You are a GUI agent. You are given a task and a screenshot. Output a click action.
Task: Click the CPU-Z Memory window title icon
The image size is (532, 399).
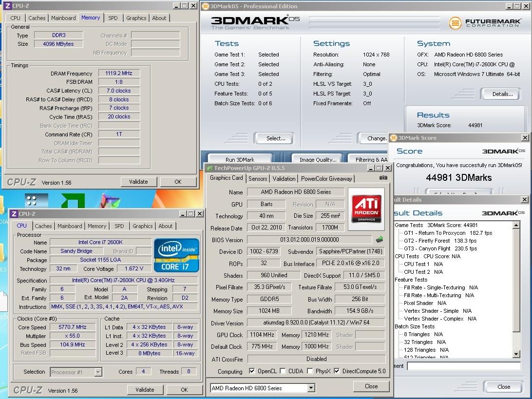click(7, 6)
